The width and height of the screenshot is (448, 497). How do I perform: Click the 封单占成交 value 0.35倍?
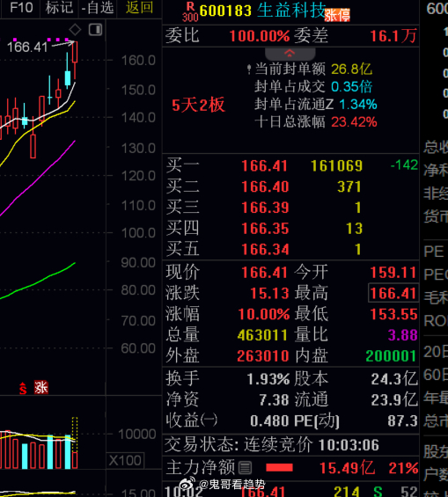pos(351,87)
